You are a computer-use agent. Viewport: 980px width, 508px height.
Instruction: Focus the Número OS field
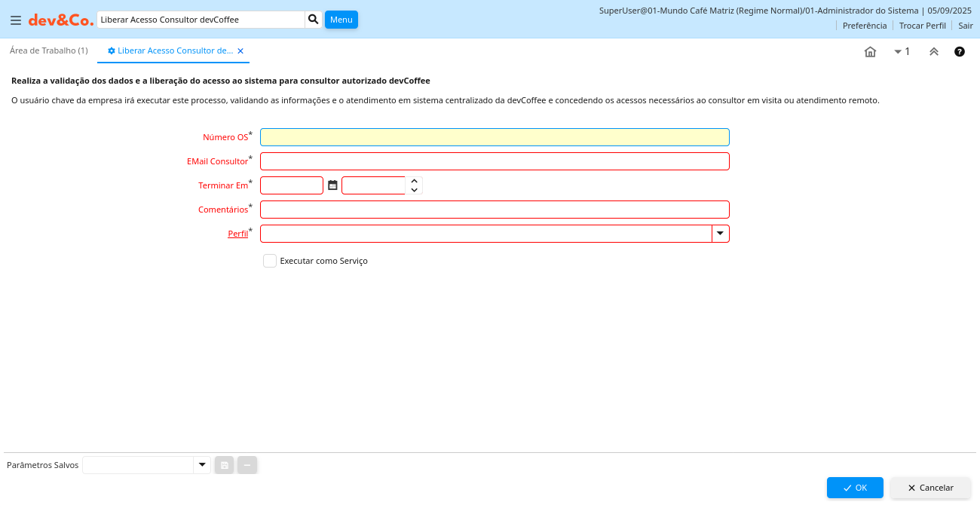[495, 137]
